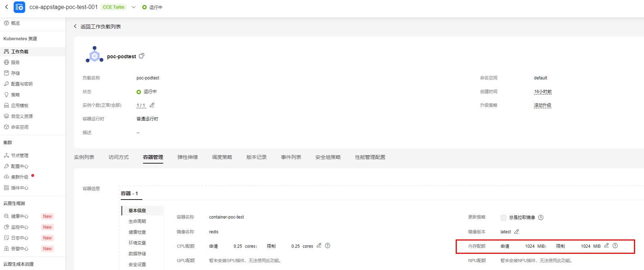The height and width of the screenshot is (270, 644).
Task: Switch to the 实例列表 tab
Action: point(84,157)
